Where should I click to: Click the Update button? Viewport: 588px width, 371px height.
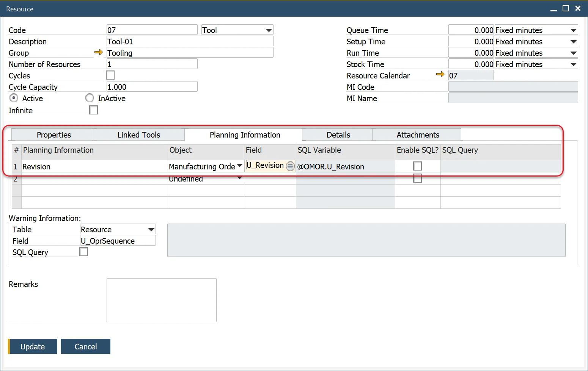click(x=33, y=346)
